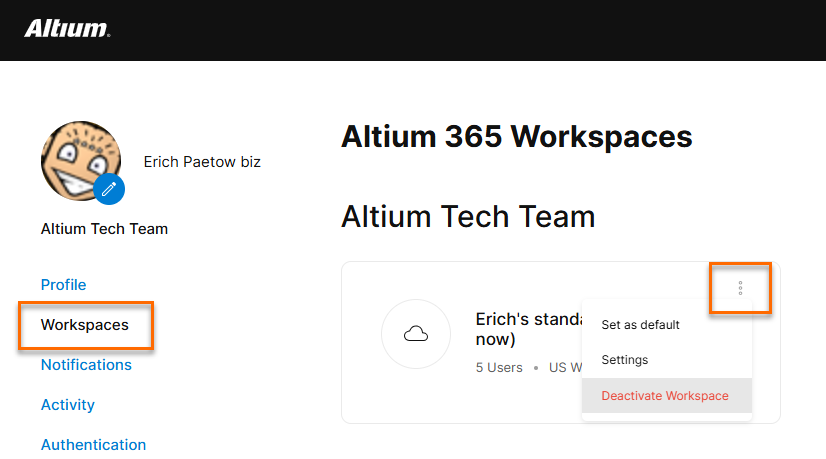This screenshot has width=826, height=459.
Task: Open the Activity sidebar link
Action: point(67,405)
